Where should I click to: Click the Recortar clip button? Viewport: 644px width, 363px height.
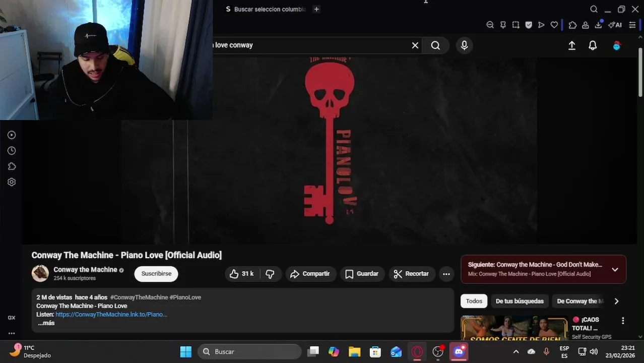click(412, 274)
